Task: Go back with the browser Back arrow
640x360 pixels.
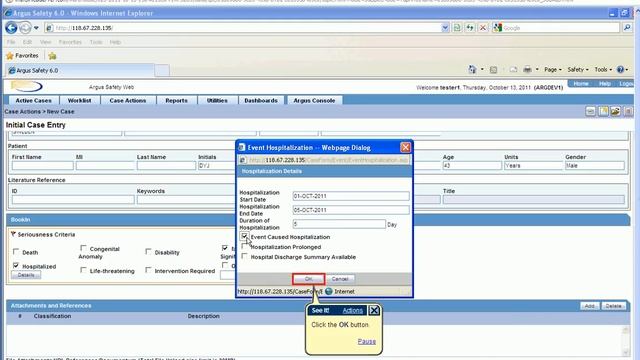Action: tap(11, 28)
